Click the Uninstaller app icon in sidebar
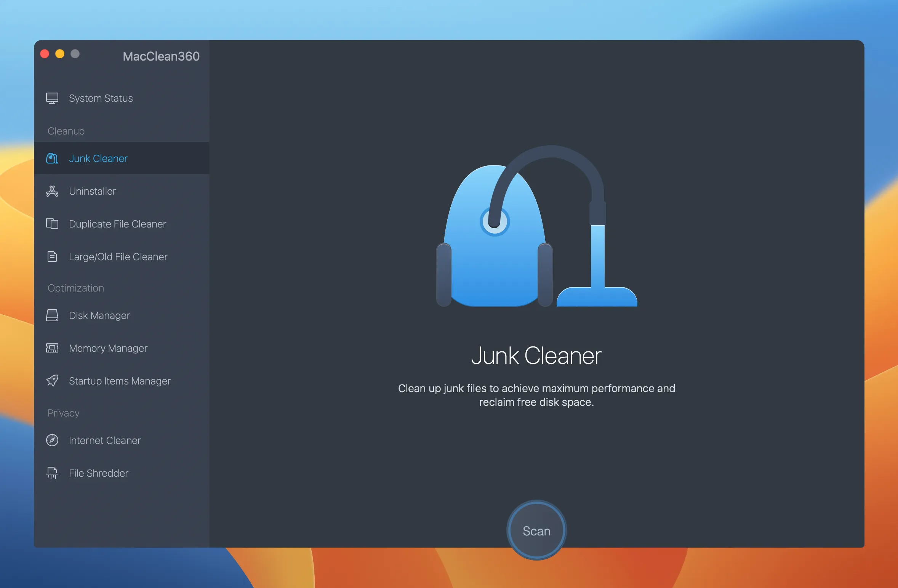The width and height of the screenshot is (898, 588). tap(52, 191)
